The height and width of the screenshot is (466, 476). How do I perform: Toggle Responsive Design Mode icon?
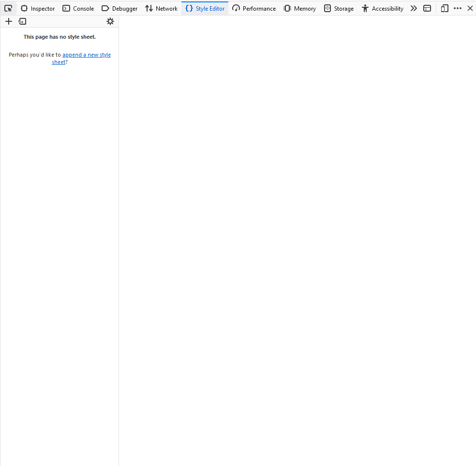pos(445,9)
